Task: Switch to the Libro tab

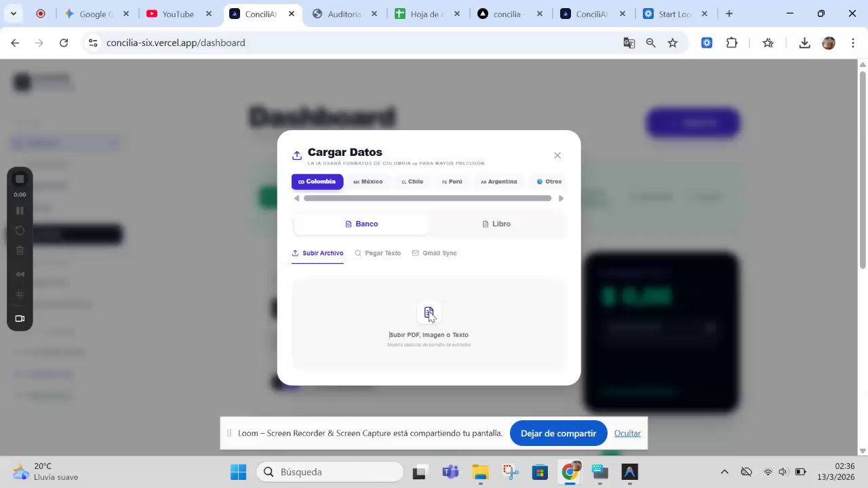Action: point(496,224)
